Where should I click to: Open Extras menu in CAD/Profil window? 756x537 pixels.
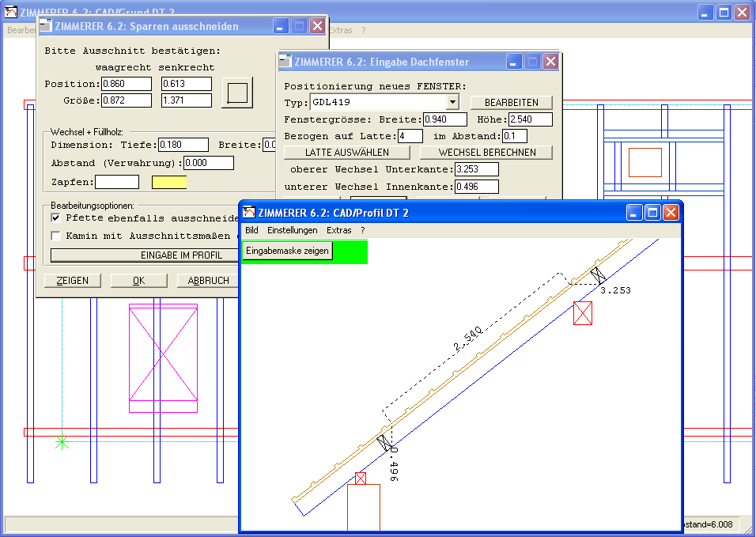click(x=338, y=230)
